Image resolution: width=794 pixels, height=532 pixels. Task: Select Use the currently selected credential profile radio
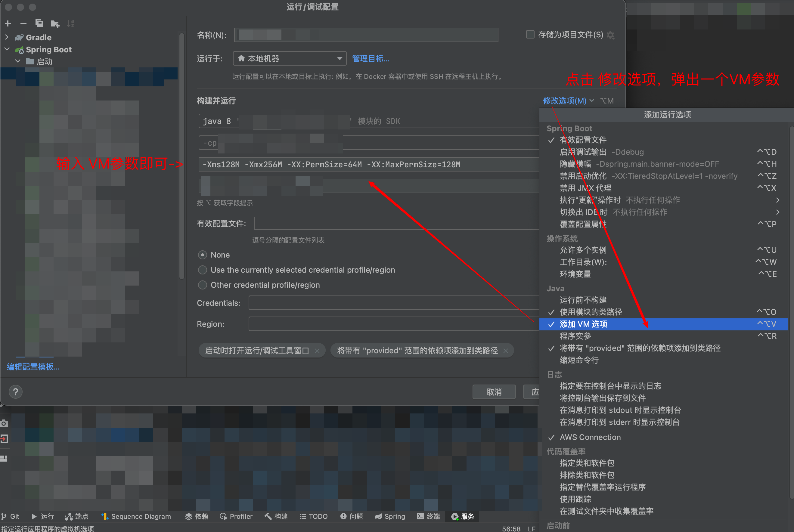tap(203, 270)
